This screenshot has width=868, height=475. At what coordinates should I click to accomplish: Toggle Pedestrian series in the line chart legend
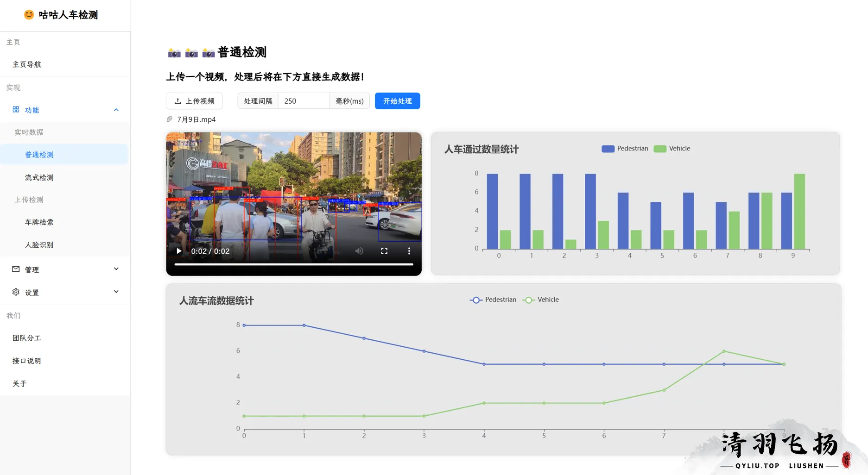tap(493, 300)
